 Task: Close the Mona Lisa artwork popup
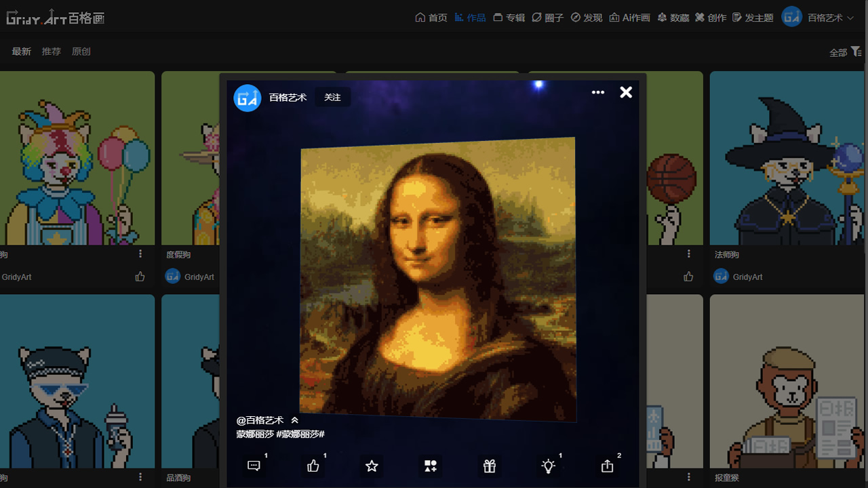[x=626, y=92]
